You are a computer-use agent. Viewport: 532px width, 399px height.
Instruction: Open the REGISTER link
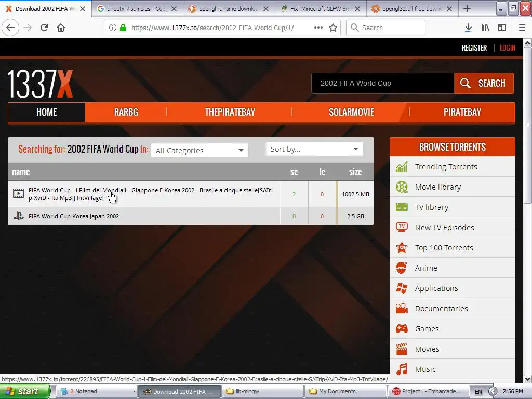tap(474, 48)
